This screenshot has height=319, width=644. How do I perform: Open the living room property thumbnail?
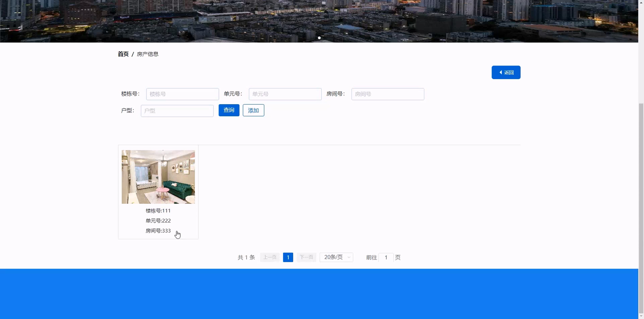coord(158,177)
